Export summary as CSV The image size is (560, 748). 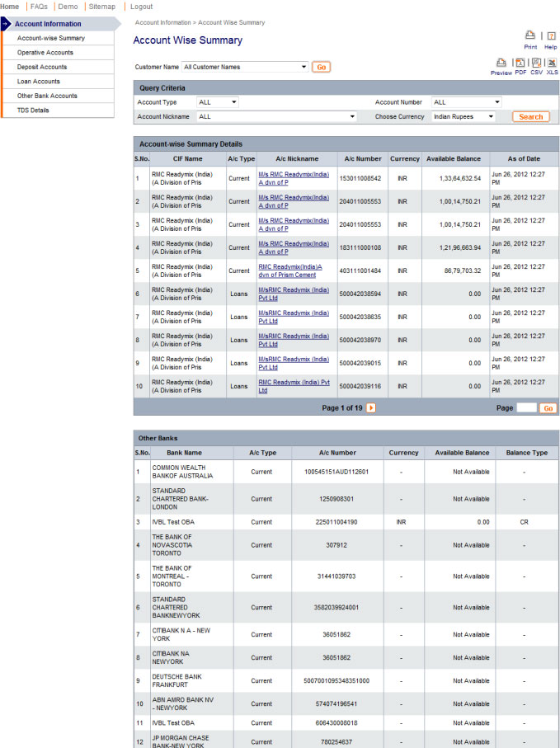click(x=537, y=63)
